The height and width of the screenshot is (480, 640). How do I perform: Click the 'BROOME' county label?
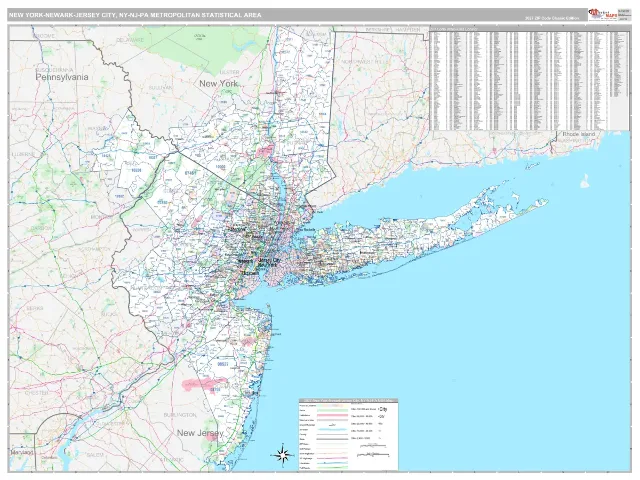point(44,36)
